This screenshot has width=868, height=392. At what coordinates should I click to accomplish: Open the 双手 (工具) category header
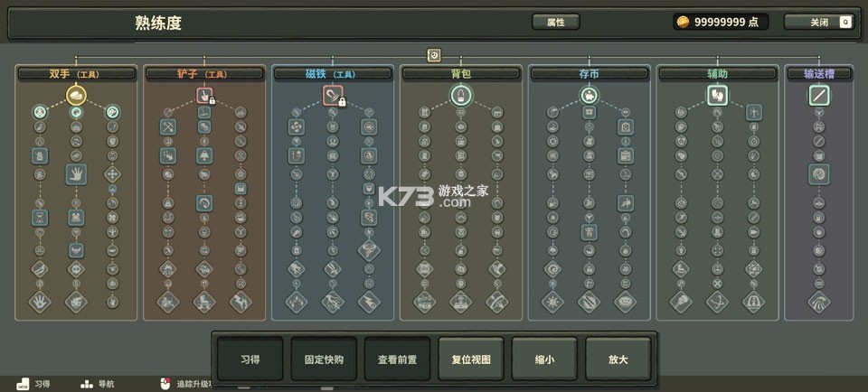point(76,74)
